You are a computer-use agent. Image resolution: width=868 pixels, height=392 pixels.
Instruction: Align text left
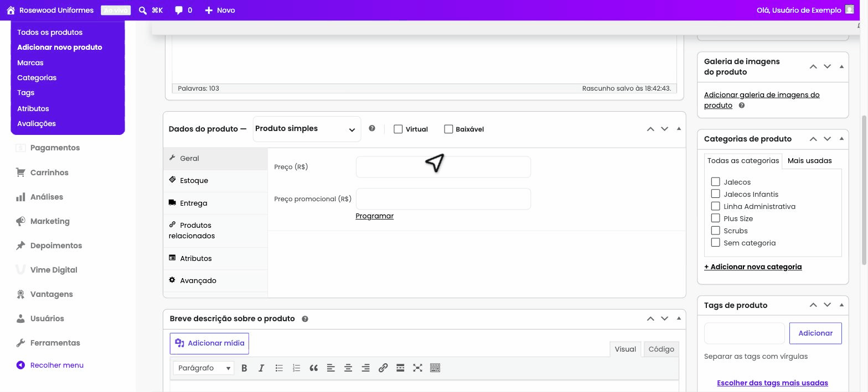coord(331,368)
